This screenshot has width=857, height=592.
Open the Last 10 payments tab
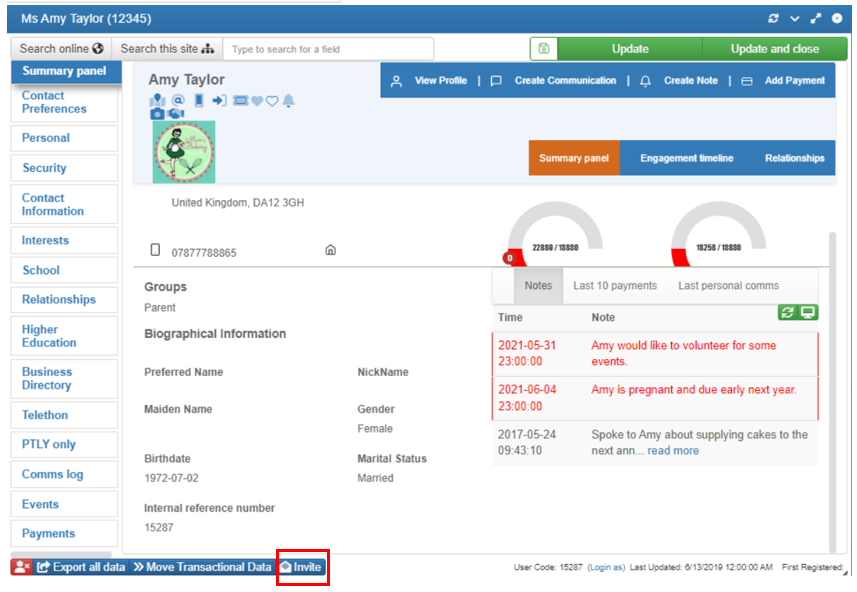pyautogui.click(x=615, y=286)
